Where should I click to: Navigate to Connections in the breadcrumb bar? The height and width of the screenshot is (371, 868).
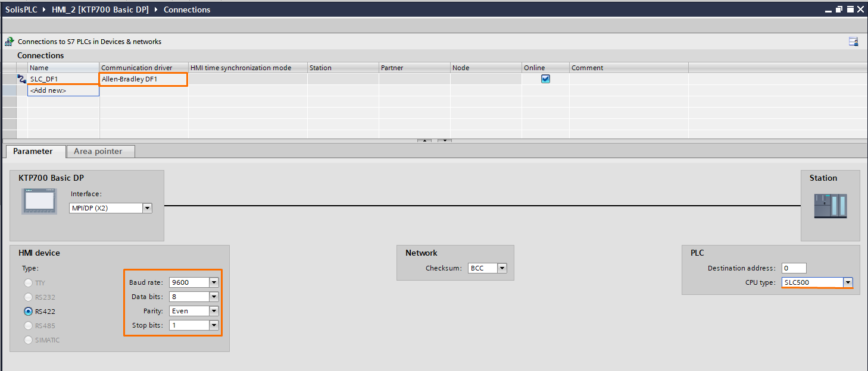point(186,9)
